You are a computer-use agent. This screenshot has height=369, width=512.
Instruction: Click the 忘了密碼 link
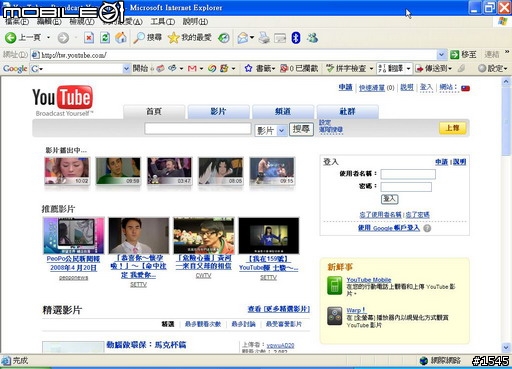point(418,215)
